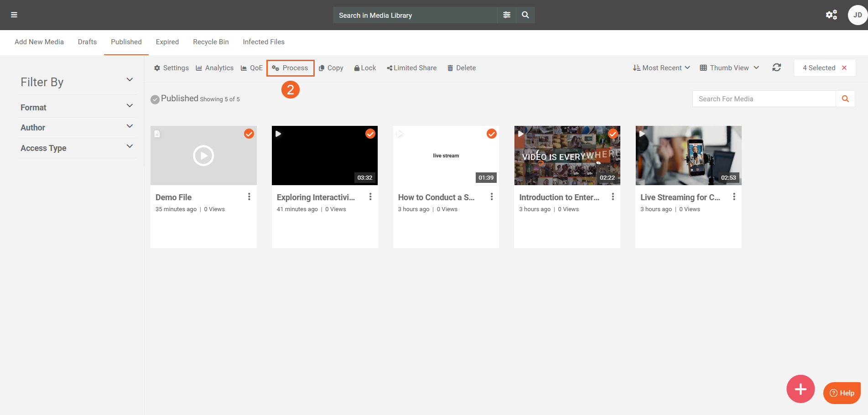Viewport: 868px width, 415px height.
Task: Click the orange search icon beside Search For Media
Action: (845, 99)
